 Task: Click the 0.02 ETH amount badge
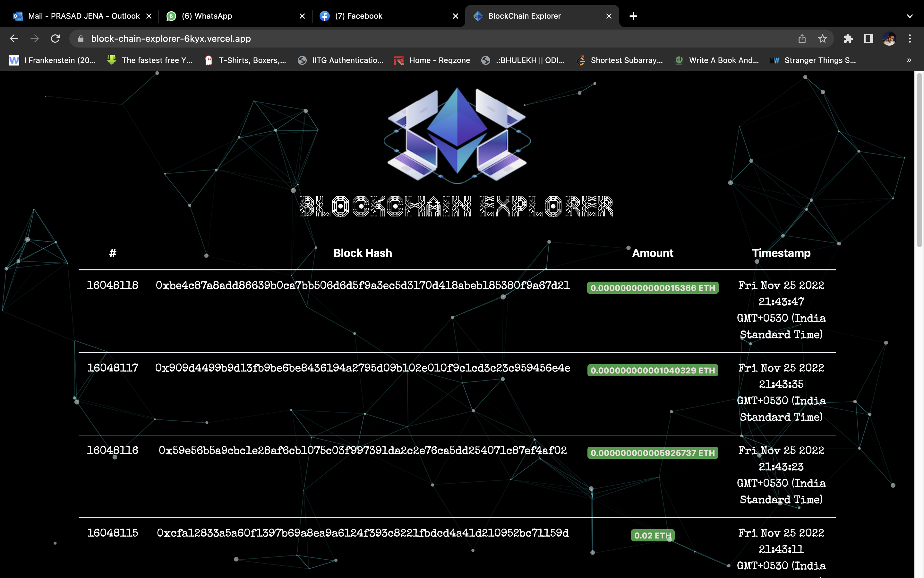pyautogui.click(x=653, y=536)
